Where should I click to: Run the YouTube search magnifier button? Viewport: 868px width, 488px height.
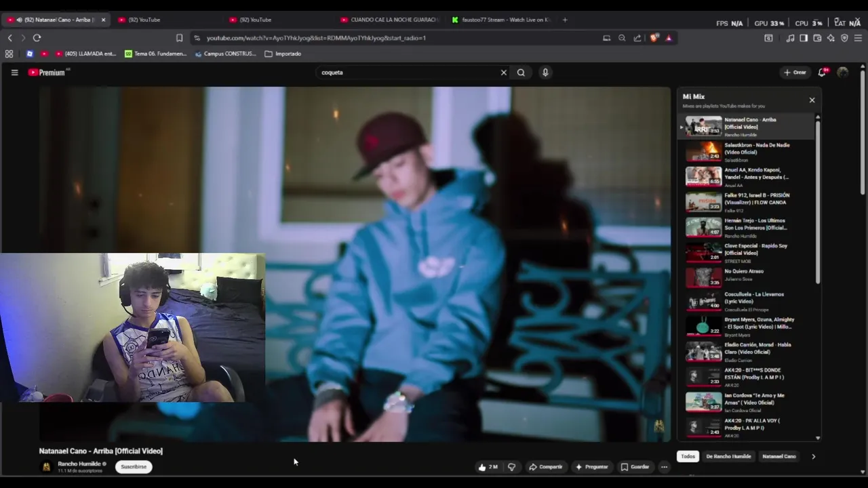521,73
